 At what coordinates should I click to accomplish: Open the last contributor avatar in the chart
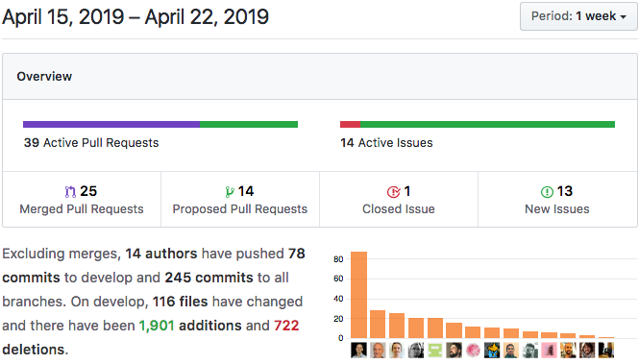coord(606,351)
